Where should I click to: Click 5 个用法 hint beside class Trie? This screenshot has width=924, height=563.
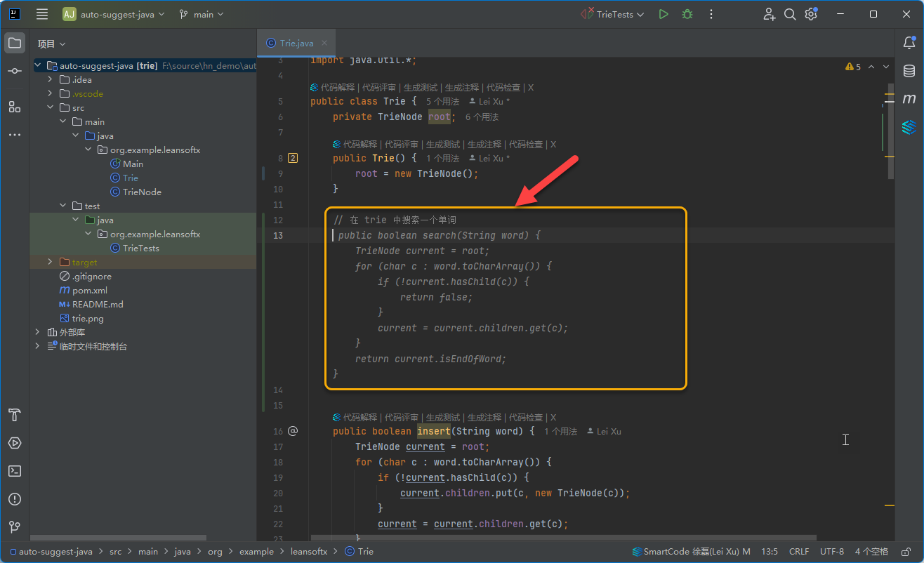pyautogui.click(x=443, y=102)
